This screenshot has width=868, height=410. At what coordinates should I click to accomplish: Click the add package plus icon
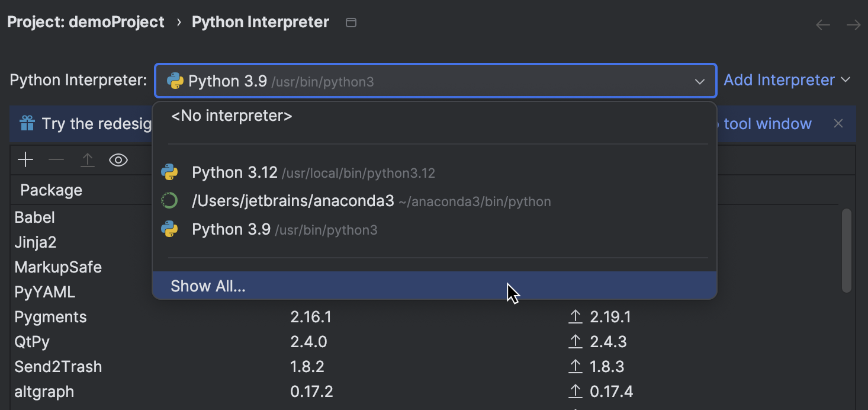(x=25, y=160)
